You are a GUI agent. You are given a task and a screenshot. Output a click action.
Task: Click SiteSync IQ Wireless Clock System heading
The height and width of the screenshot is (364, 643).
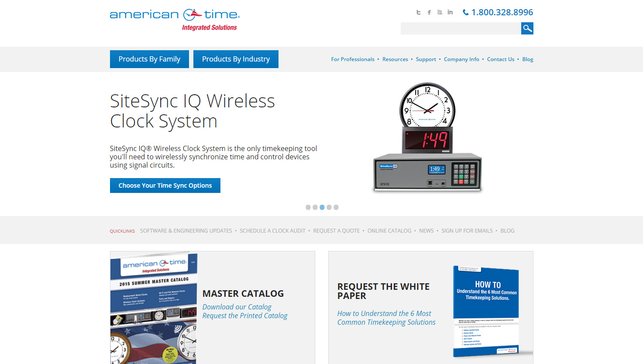tap(193, 111)
